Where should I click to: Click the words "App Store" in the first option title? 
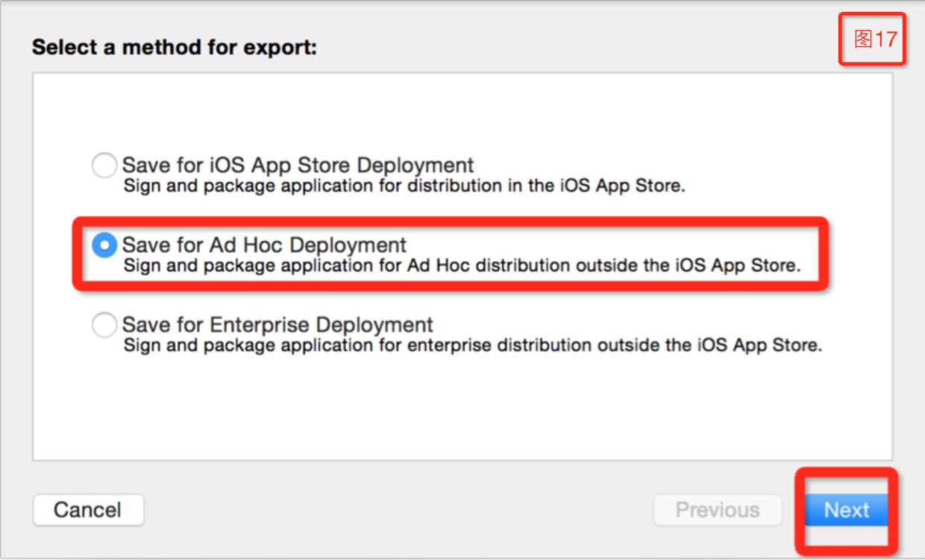point(302,165)
